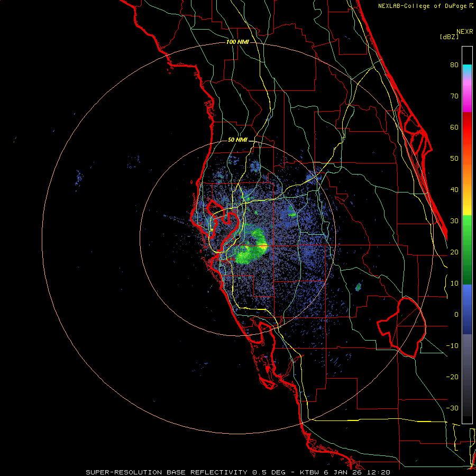Viewport: 476px width, 476px height.
Task: Select the 50 value on the dBZ scale
Action: click(x=454, y=159)
